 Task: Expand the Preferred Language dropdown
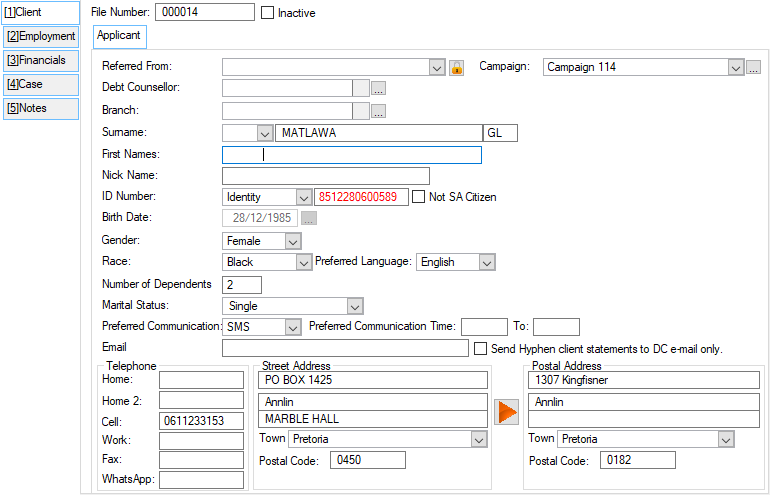[486, 262]
